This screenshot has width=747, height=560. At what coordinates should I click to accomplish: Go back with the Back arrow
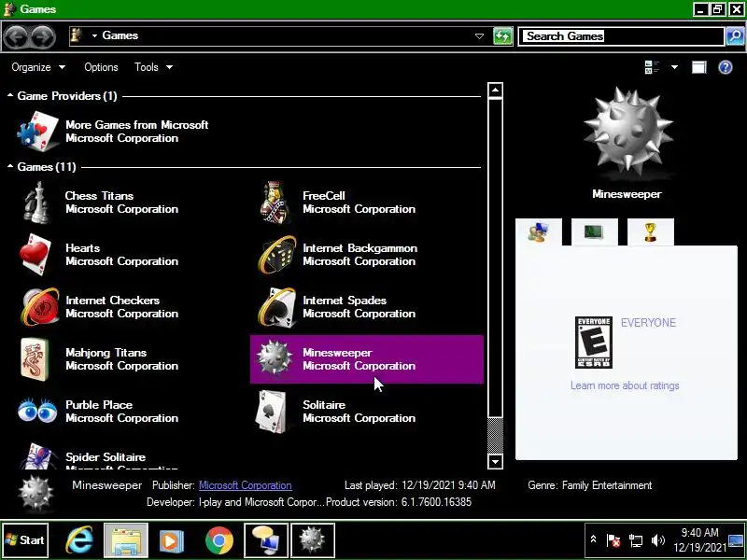pos(16,36)
